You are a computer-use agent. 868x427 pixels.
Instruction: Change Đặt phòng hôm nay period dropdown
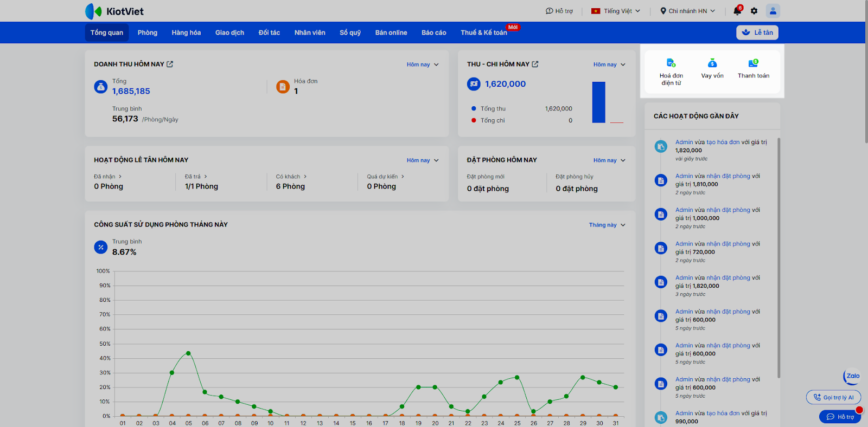(x=609, y=160)
